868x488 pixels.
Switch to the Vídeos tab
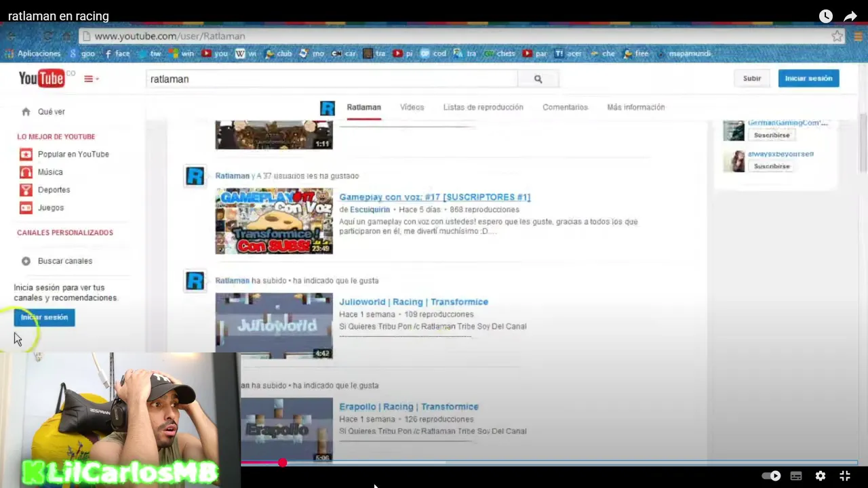tap(412, 107)
